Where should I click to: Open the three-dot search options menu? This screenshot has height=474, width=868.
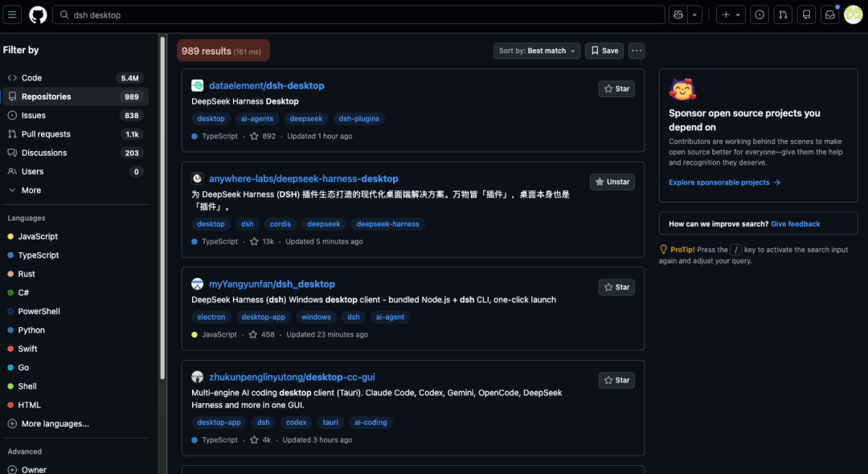pos(637,51)
